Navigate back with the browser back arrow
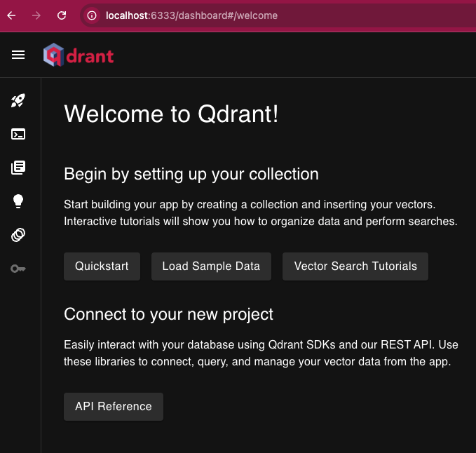The width and height of the screenshot is (476, 453). pyautogui.click(x=12, y=15)
